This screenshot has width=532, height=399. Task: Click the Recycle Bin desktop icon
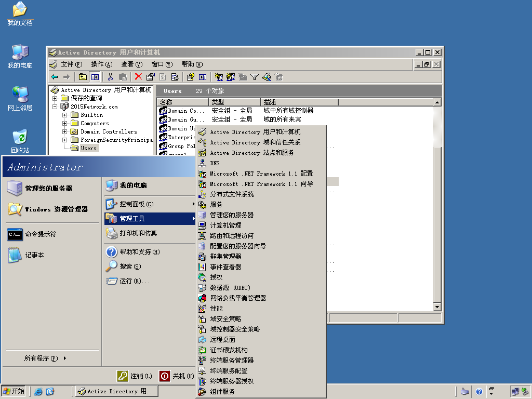tap(20, 141)
